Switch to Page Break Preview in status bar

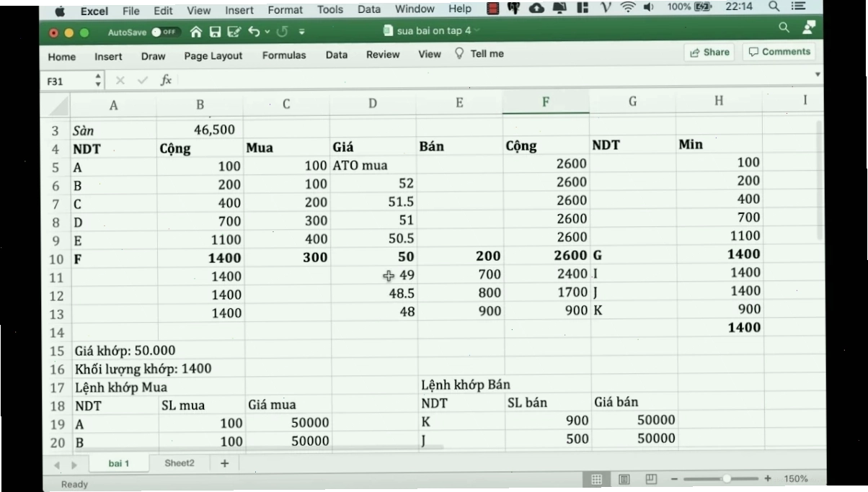651,479
